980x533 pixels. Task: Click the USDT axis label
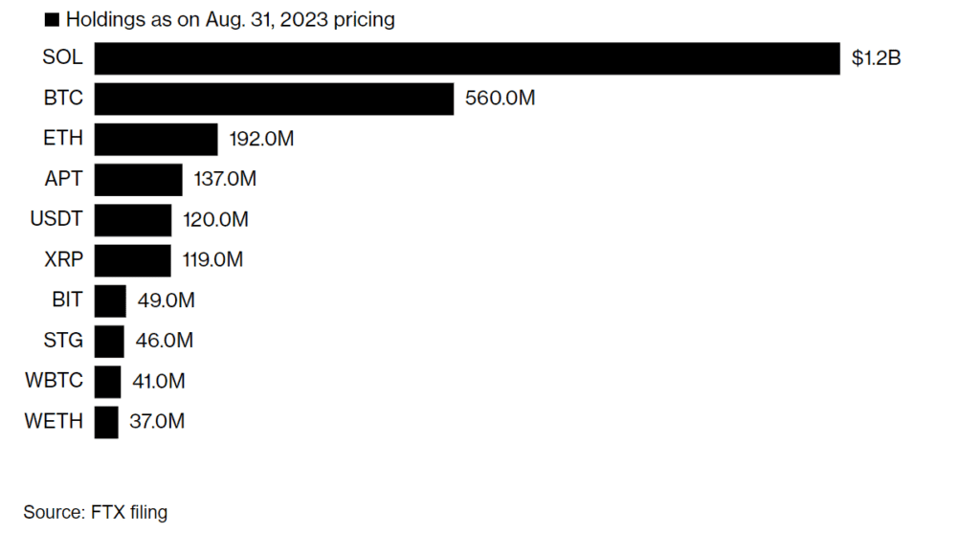pyautogui.click(x=56, y=220)
